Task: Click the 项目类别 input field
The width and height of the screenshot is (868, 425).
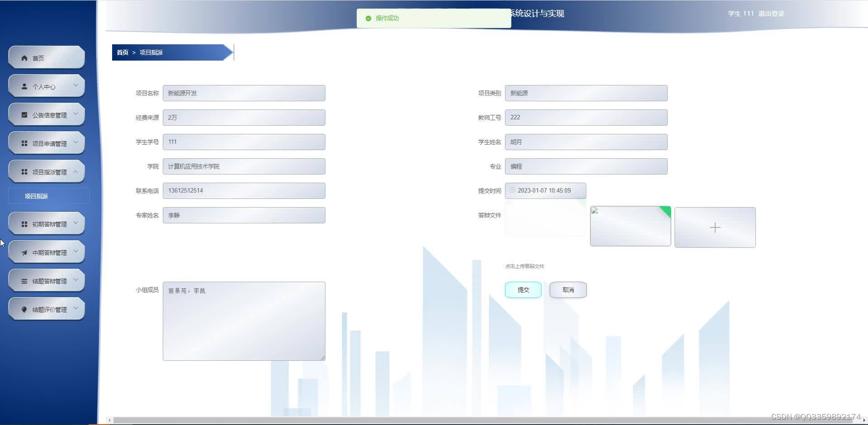Action: point(586,93)
